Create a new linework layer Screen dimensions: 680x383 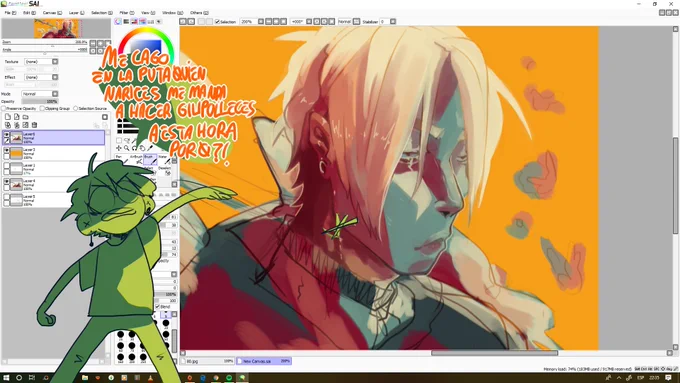[16, 117]
